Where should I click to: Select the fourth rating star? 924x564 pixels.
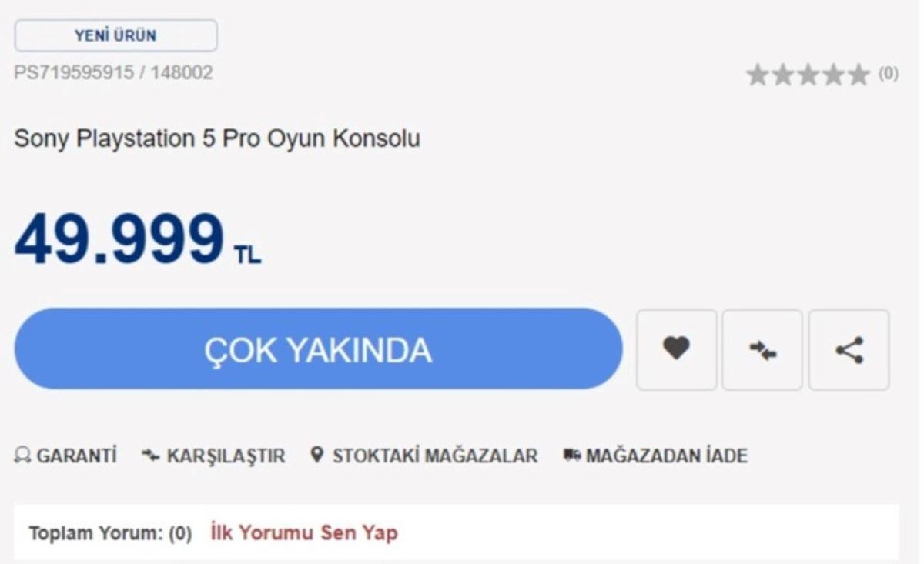(833, 75)
